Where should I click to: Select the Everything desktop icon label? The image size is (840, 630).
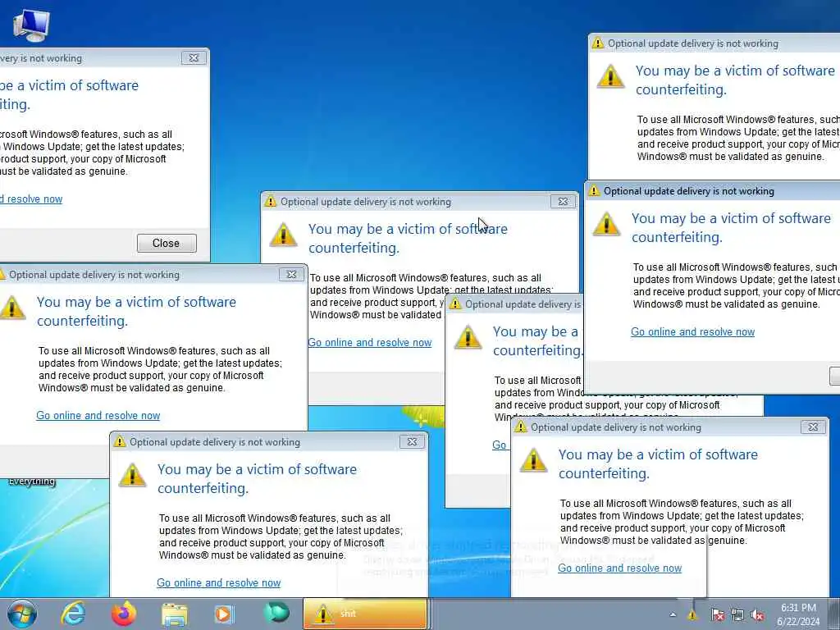click(32, 482)
